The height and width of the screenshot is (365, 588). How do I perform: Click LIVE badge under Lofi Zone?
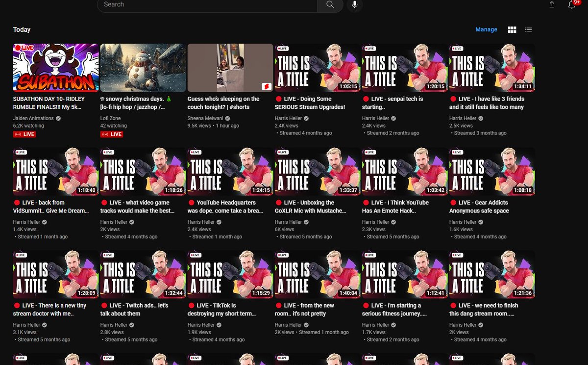(x=112, y=134)
